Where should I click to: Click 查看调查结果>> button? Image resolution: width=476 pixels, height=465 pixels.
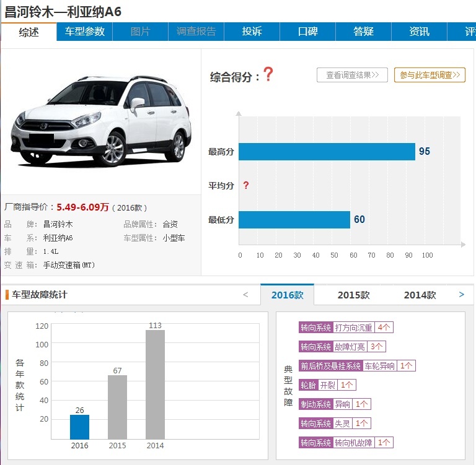tap(352, 75)
